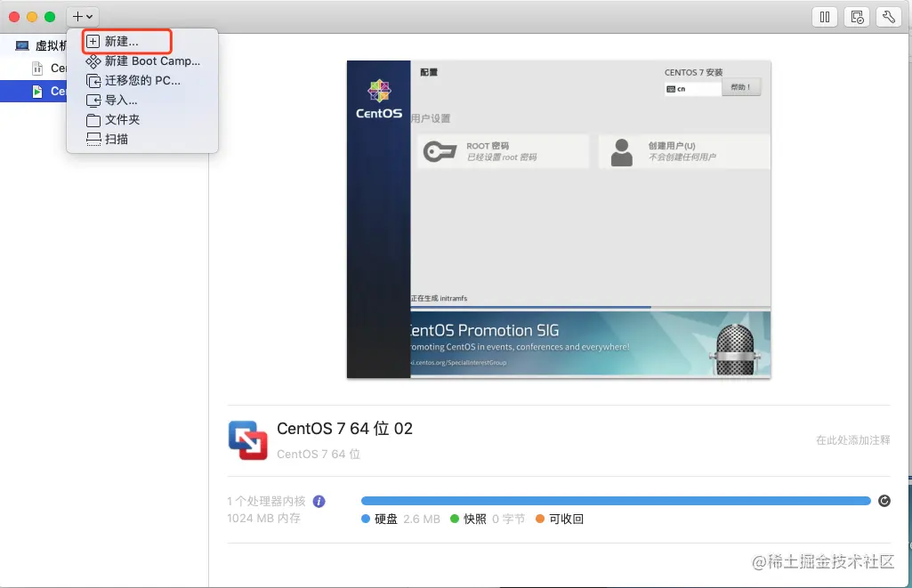This screenshot has height=588, width=912.
Task: Click the 虚拟机 sidebar header label
Action: pos(52,46)
